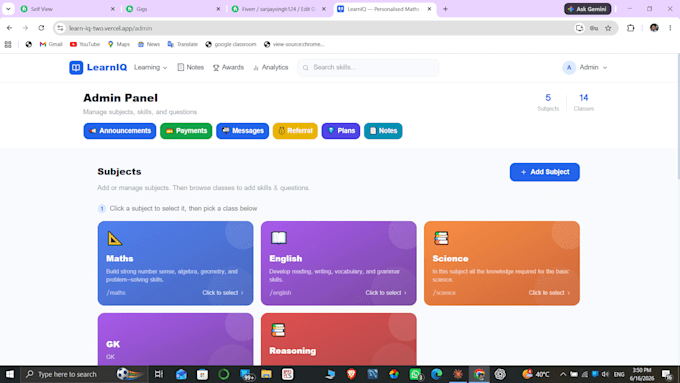Open the Windows Start menu
Image resolution: width=680 pixels, height=383 pixels.
coord(10,374)
